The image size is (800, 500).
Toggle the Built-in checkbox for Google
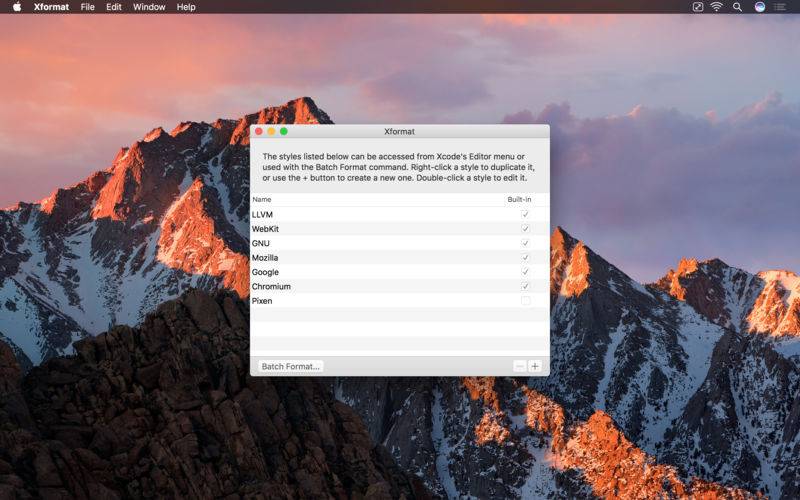pos(525,272)
